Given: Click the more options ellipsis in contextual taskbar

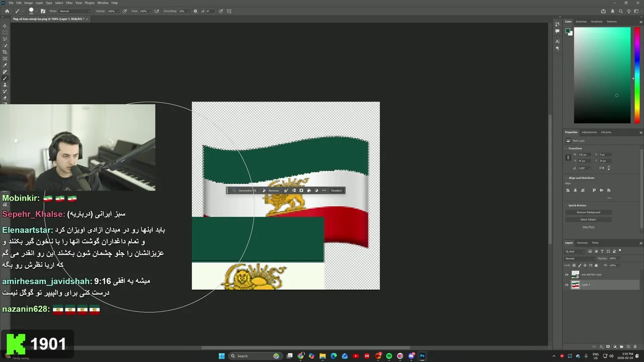Looking at the screenshot, I should coord(324,191).
